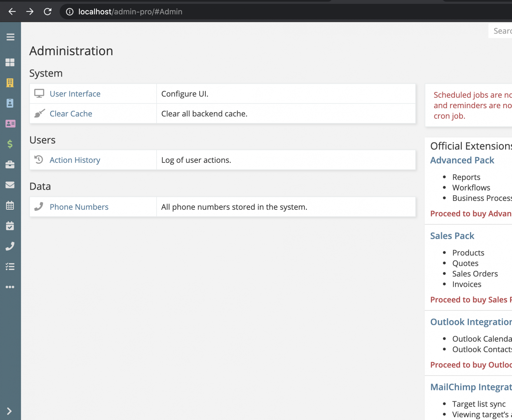Open Opportunities via the green dollar icon
Image resolution: width=512 pixels, height=420 pixels.
pos(10,144)
